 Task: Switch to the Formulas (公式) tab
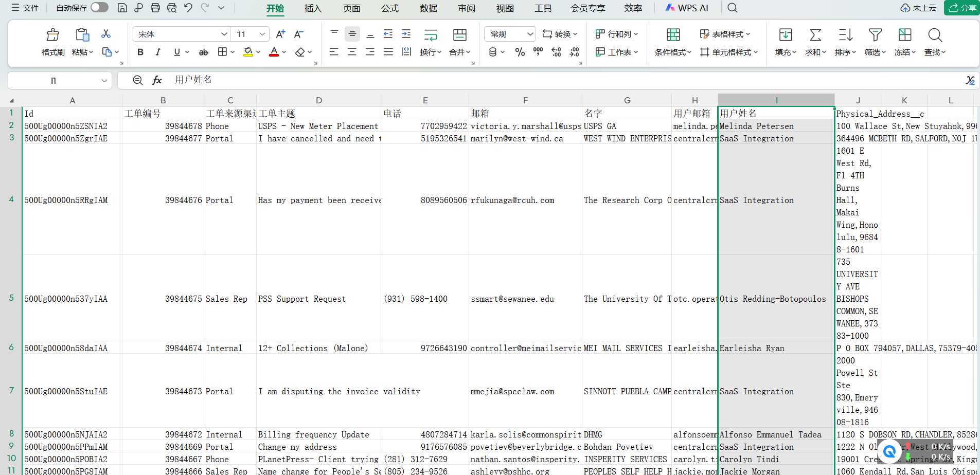click(390, 8)
